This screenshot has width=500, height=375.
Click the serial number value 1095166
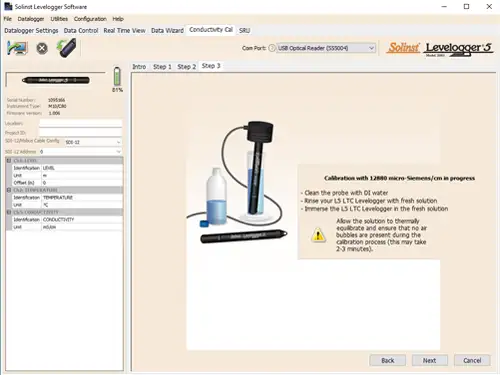coord(56,100)
